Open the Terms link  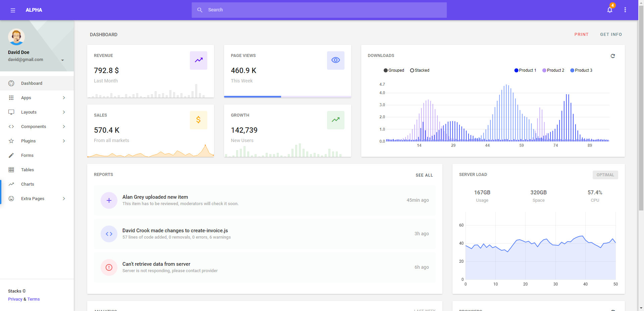coord(34,299)
